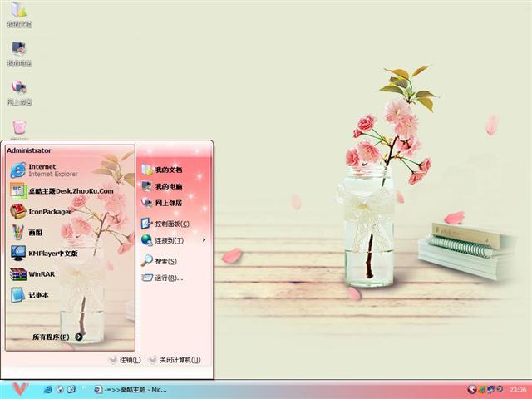
Task: Click the leftmost system tray arrow icon
Action: click(471, 390)
